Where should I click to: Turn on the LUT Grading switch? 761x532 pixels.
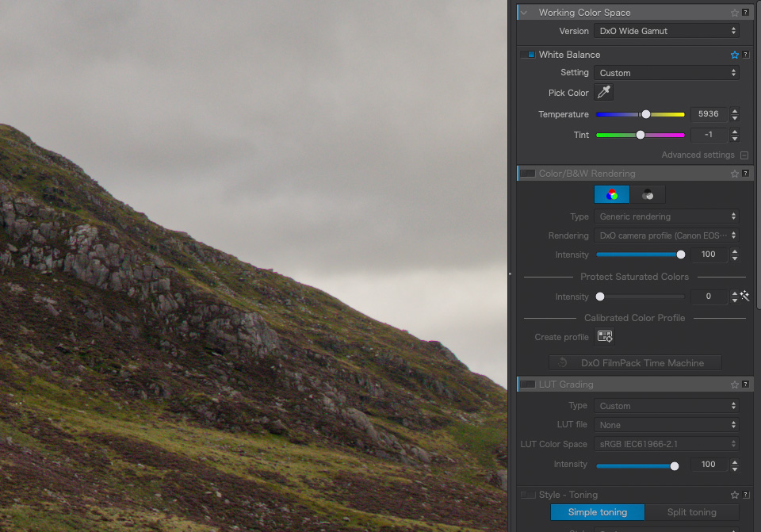pos(528,385)
